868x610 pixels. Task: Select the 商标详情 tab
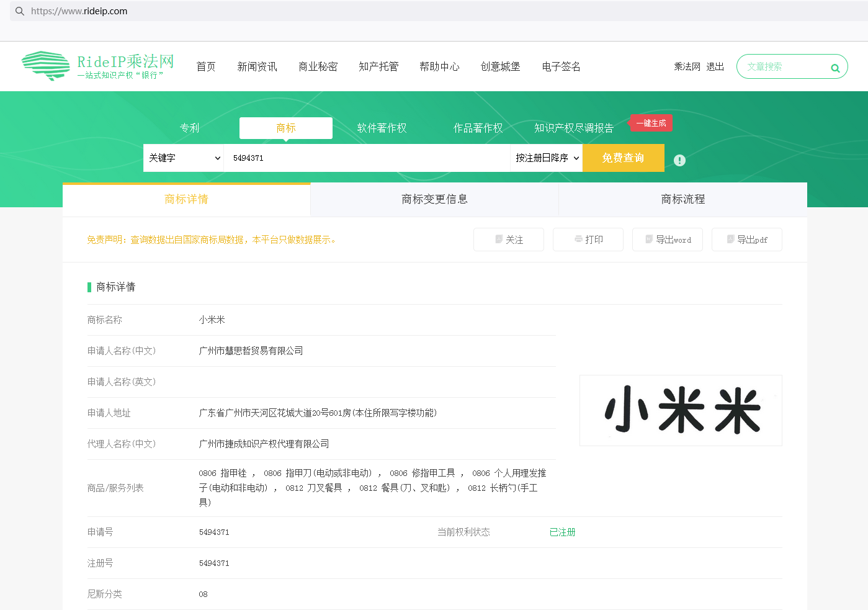tap(186, 199)
